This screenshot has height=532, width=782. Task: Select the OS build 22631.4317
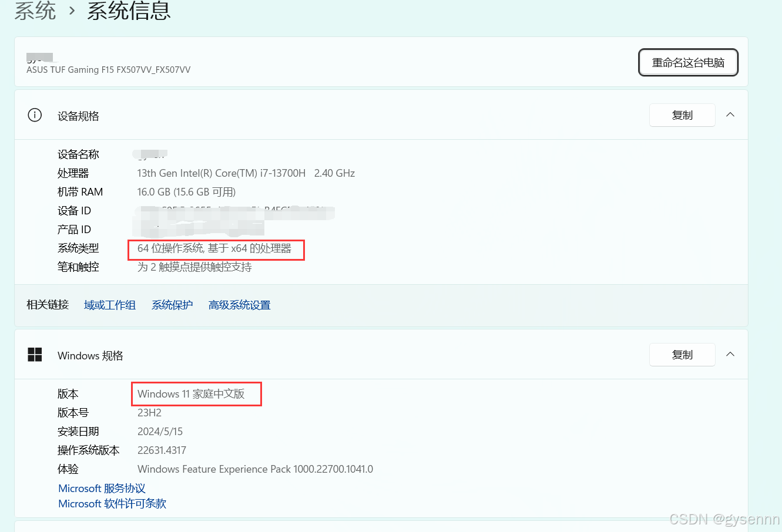[162, 450]
